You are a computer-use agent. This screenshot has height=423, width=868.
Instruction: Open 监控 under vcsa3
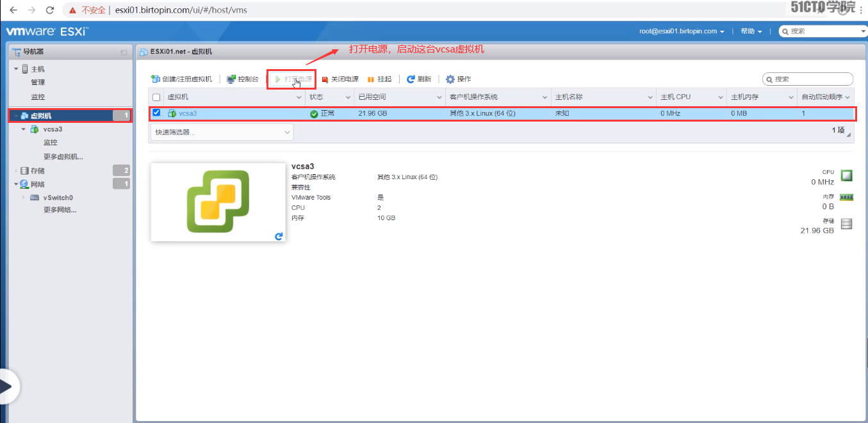coord(51,142)
